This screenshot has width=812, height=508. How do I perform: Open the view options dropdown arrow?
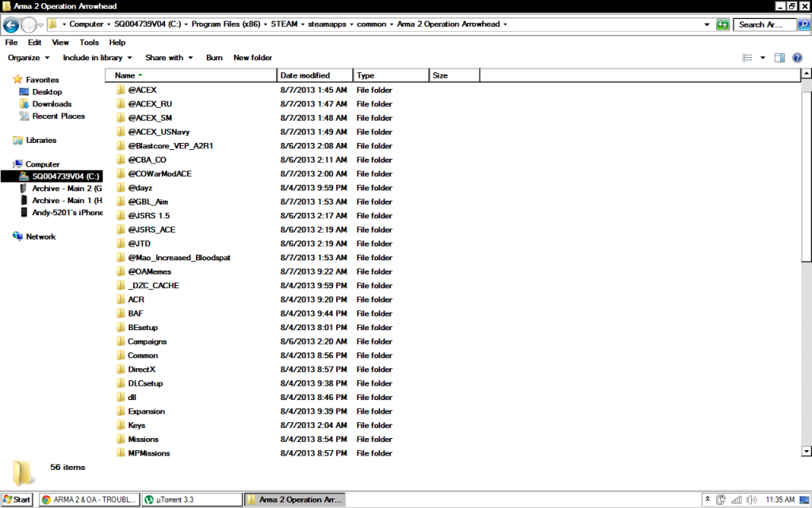coord(763,58)
